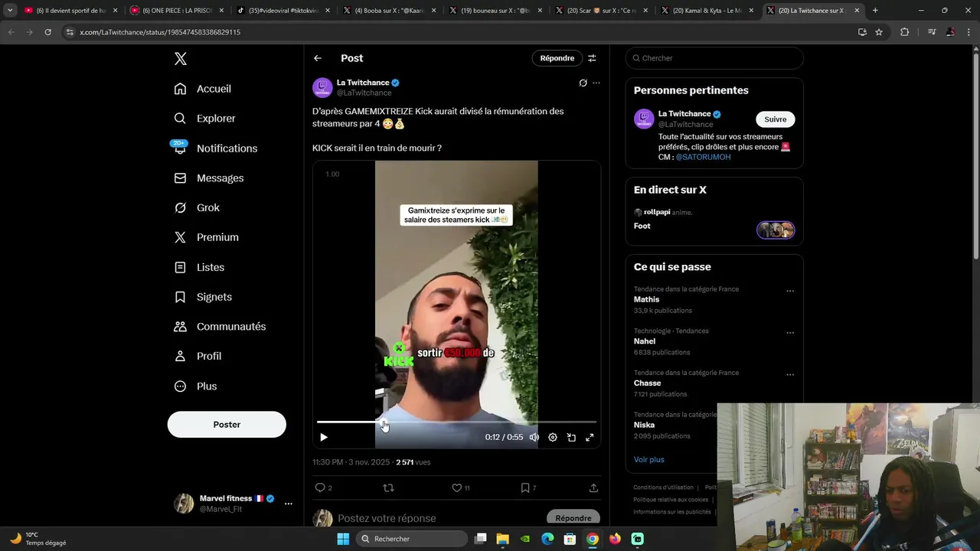
Task: Open more options for Chasse trend
Action: pos(790,375)
